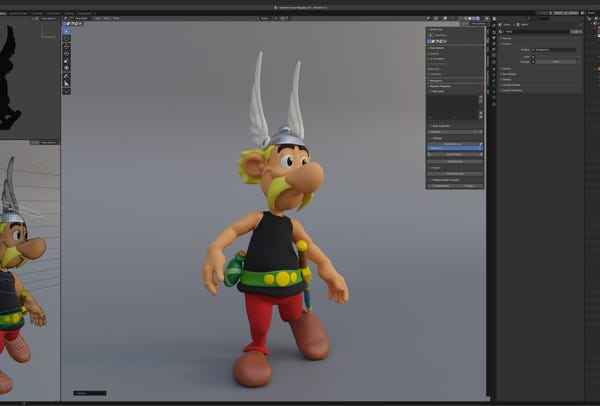The width and height of the screenshot is (600, 406).
Task: Expand the Ray Visibility panel
Action: click(509, 74)
